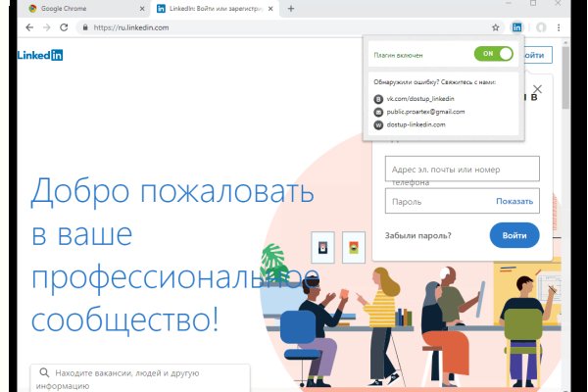Open the Chrome three-dot menu

[559, 27]
